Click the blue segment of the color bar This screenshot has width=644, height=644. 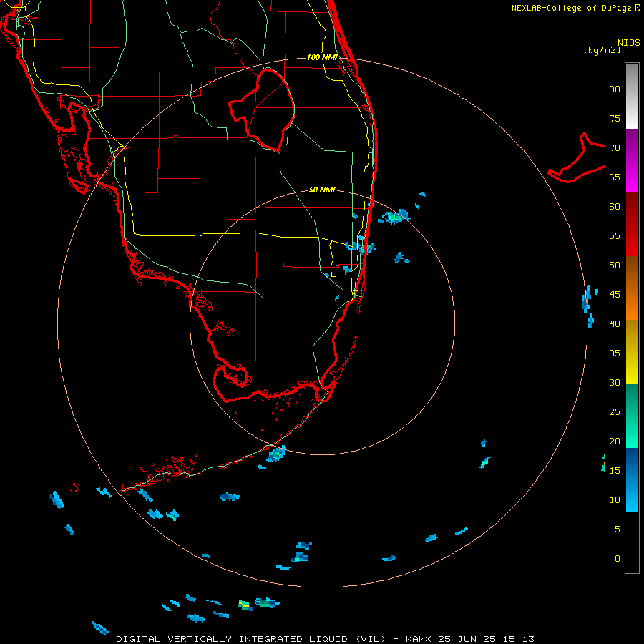click(632, 479)
